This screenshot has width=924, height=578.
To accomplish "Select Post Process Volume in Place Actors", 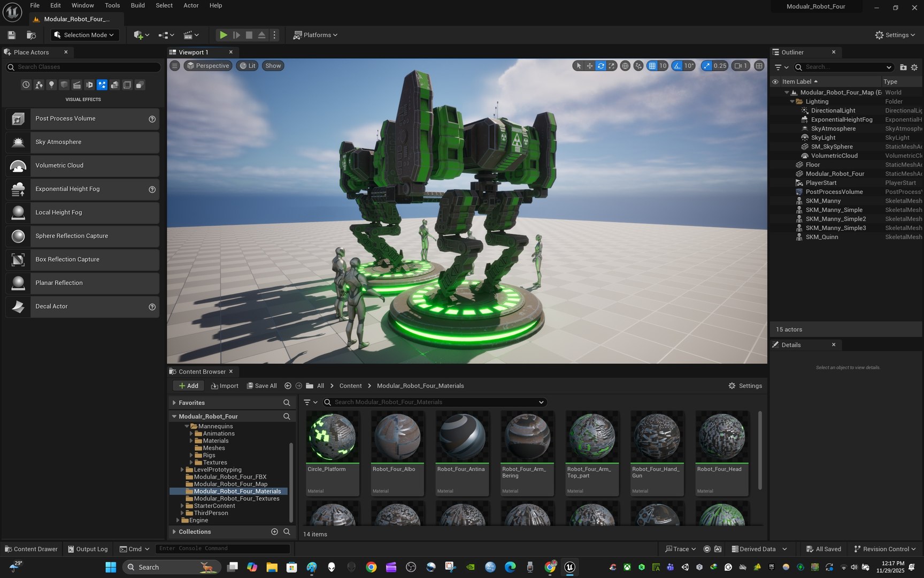I will pos(82,119).
